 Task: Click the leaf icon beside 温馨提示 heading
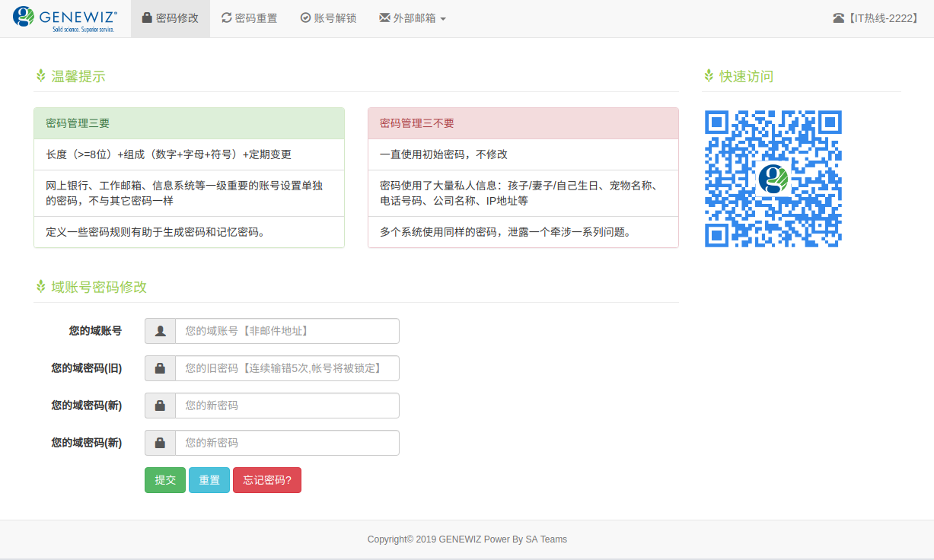[41, 76]
